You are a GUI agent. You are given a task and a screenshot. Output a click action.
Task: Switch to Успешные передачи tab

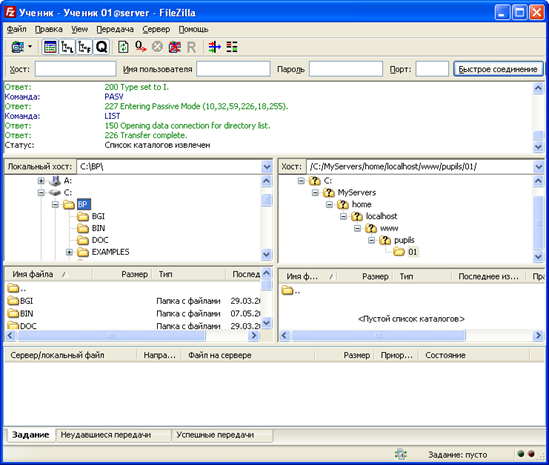click(215, 435)
